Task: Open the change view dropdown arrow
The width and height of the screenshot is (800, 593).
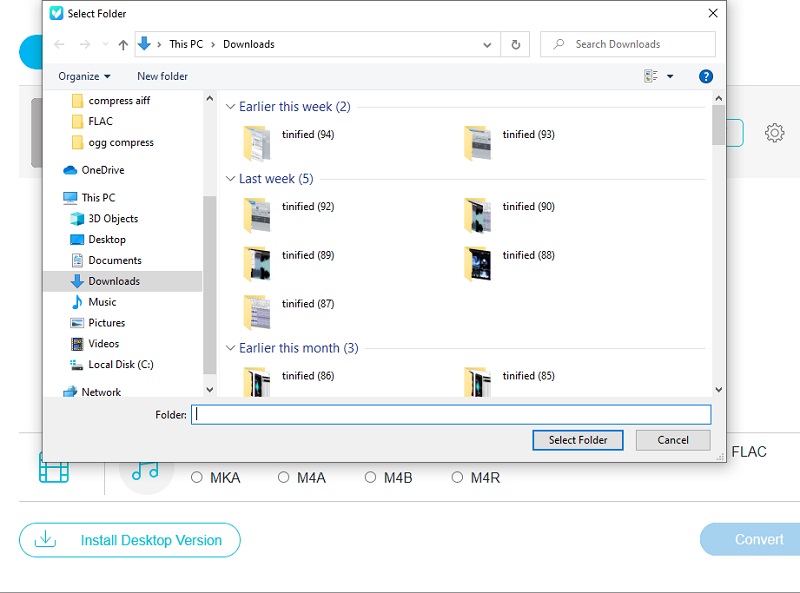Action: [670, 76]
